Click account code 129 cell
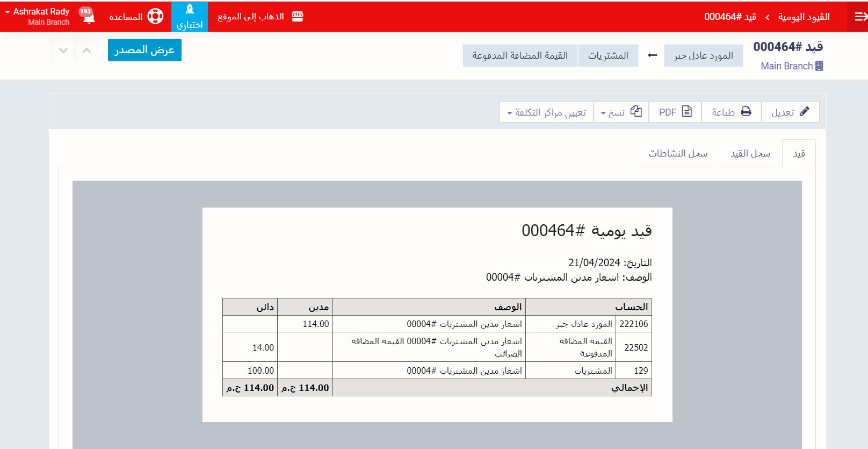 click(x=634, y=370)
